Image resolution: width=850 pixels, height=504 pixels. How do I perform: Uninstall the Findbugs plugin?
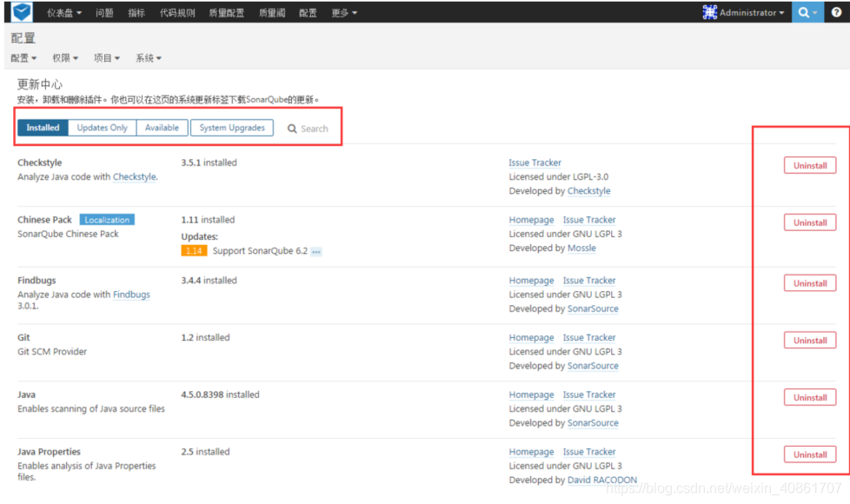click(x=810, y=283)
